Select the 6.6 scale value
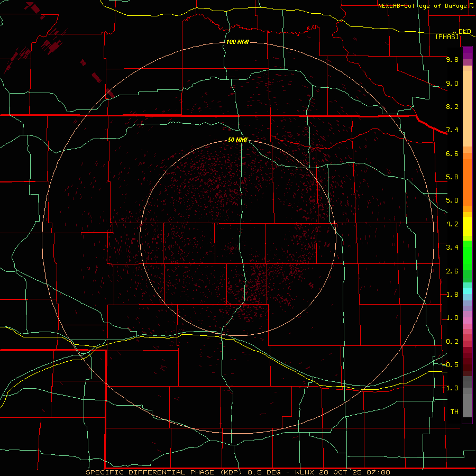Image resolution: width=476 pixels, height=476 pixels. coord(452,153)
